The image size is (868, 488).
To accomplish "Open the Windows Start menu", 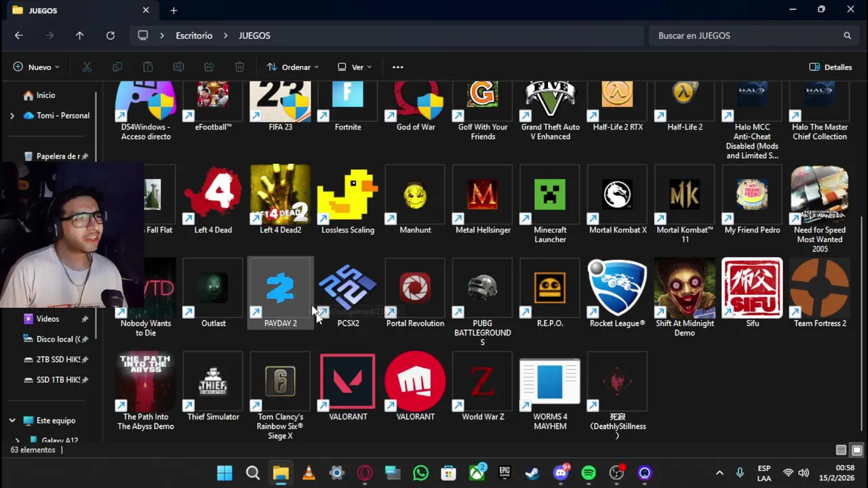I will (x=224, y=473).
